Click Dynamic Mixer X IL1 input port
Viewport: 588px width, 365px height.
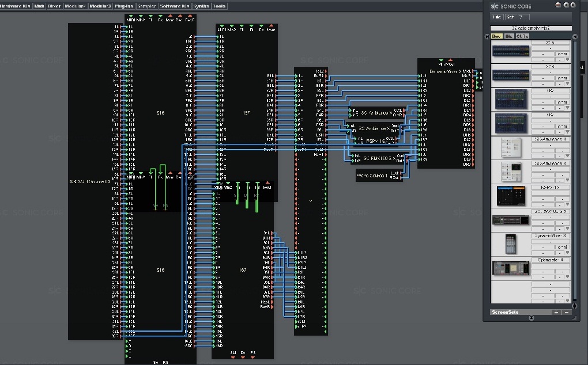pyautogui.click(x=420, y=76)
